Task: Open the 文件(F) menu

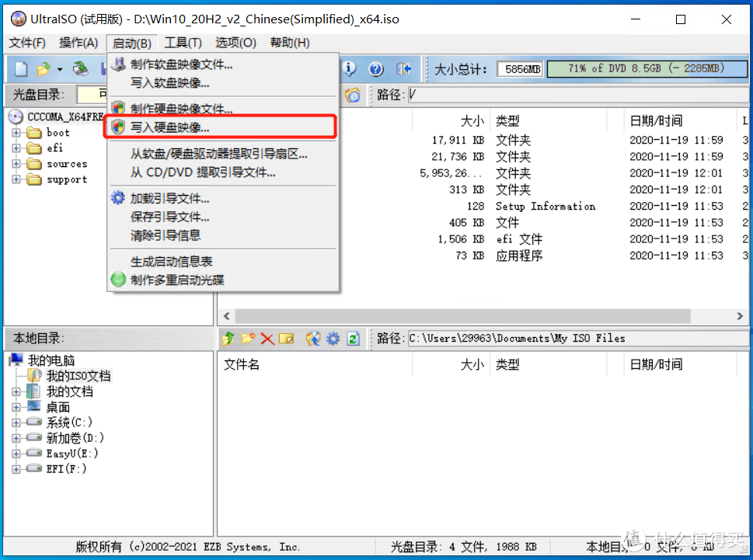Action: pos(27,43)
